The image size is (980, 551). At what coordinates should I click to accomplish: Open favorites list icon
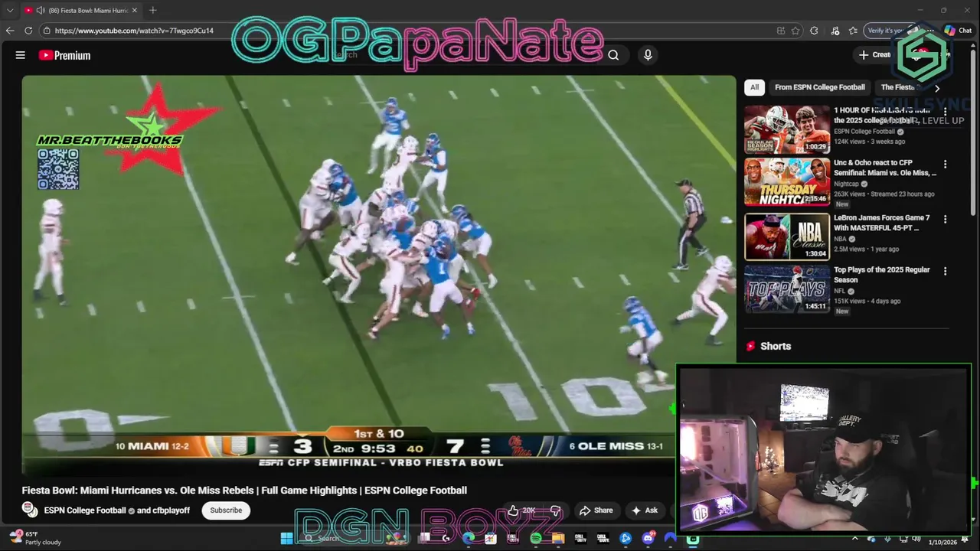pos(853,31)
